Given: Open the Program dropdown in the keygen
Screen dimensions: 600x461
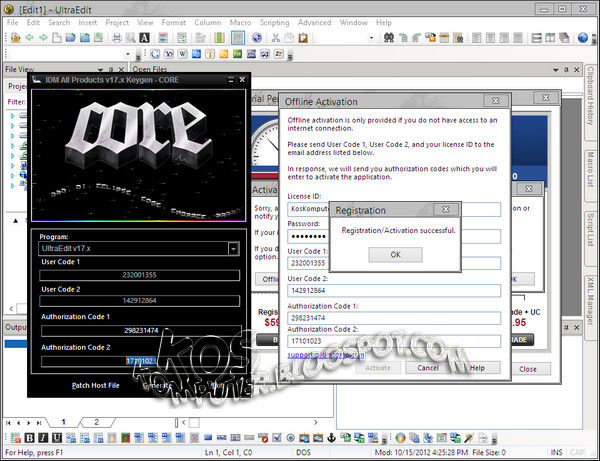Looking at the screenshot, I should [x=233, y=249].
